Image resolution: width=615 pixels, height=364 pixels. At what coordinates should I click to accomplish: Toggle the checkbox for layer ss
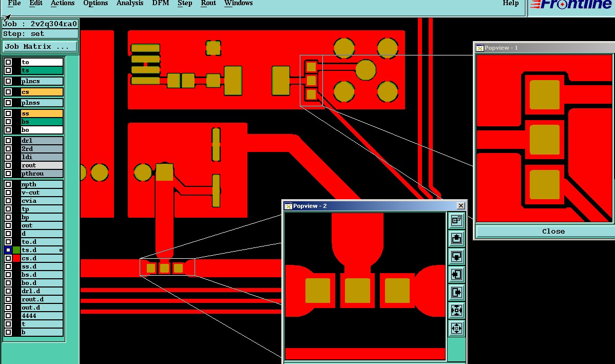(8, 113)
